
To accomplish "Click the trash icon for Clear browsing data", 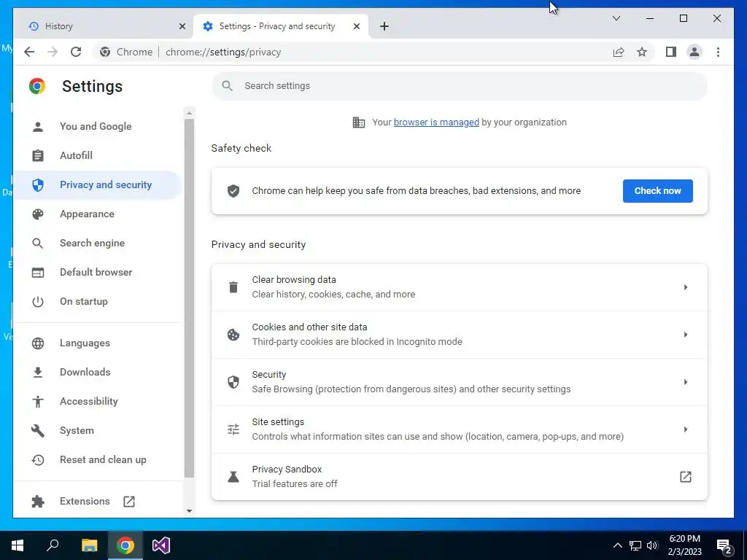I will point(233,287).
